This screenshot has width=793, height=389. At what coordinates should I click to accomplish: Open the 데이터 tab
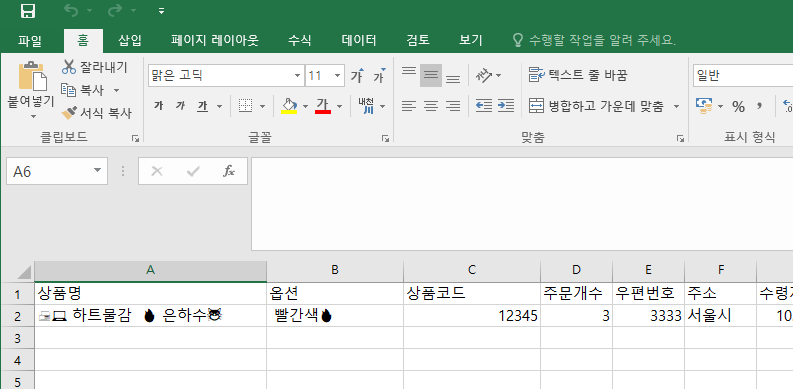pyautogui.click(x=359, y=40)
